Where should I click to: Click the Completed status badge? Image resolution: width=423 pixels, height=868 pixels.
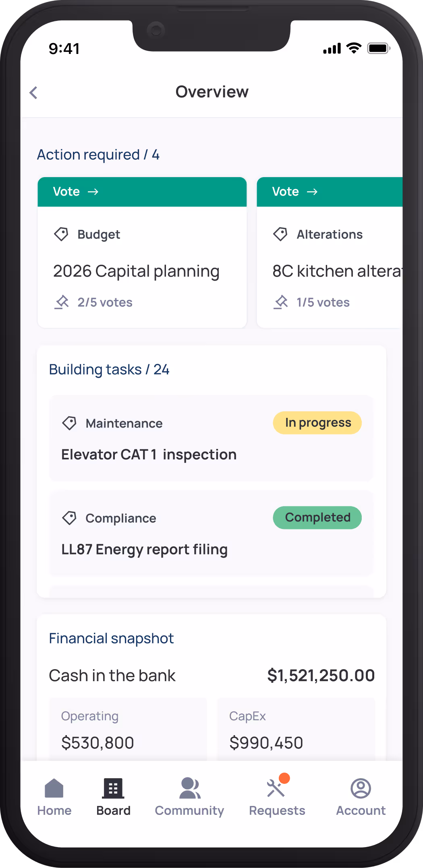[317, 517]
